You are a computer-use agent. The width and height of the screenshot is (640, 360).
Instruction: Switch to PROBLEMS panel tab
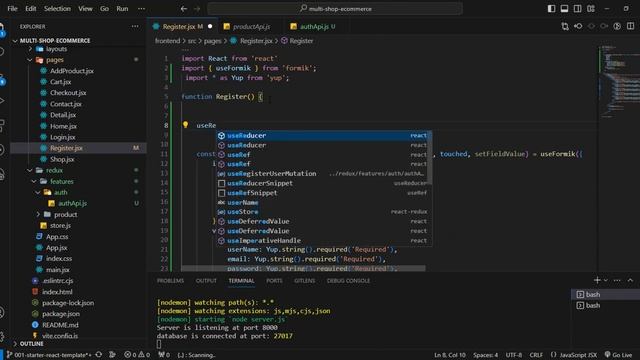tap(170, 281)
